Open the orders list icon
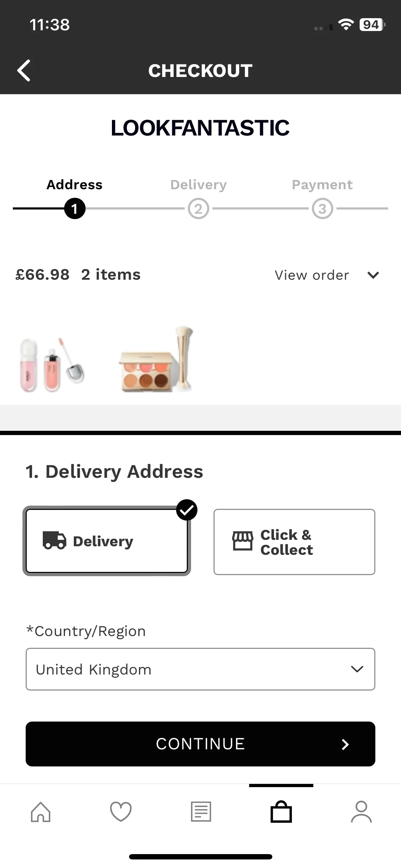Image resolution: width=401 pixels, height=868 pixels. (201, 812)
